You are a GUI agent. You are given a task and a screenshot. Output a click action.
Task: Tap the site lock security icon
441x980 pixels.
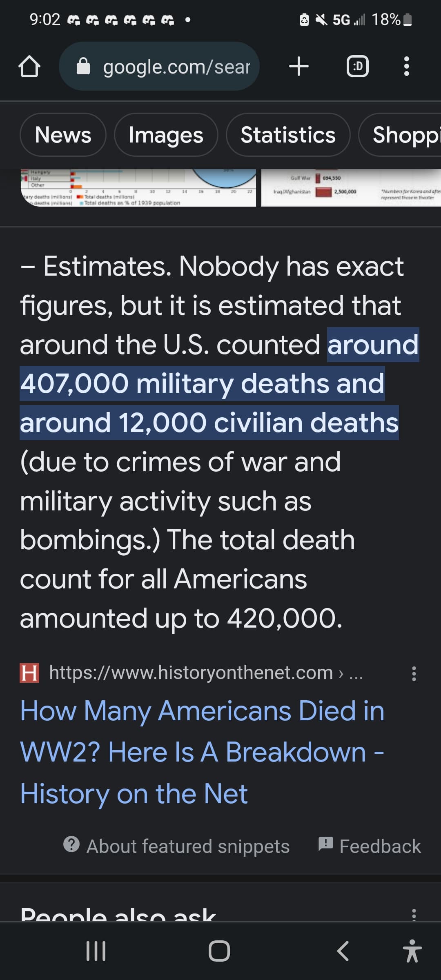[x=84, y=67]
